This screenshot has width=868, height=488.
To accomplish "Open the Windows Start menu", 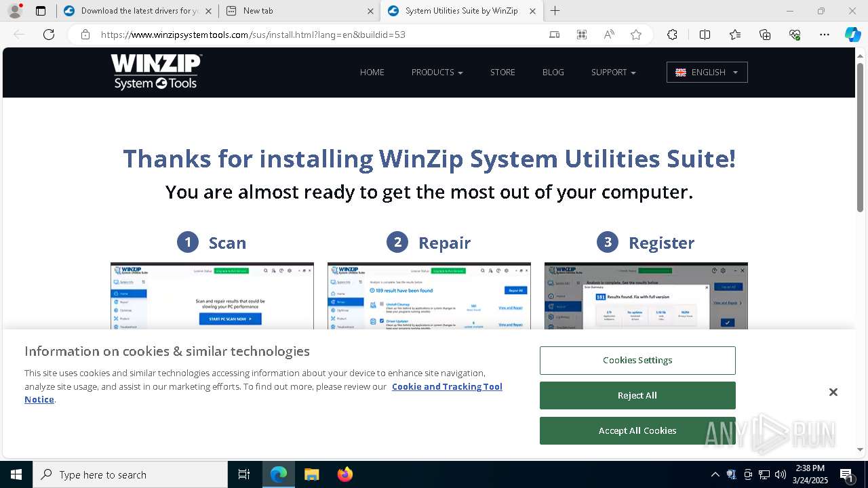I will pyautogui.click(x=16, y=474).
